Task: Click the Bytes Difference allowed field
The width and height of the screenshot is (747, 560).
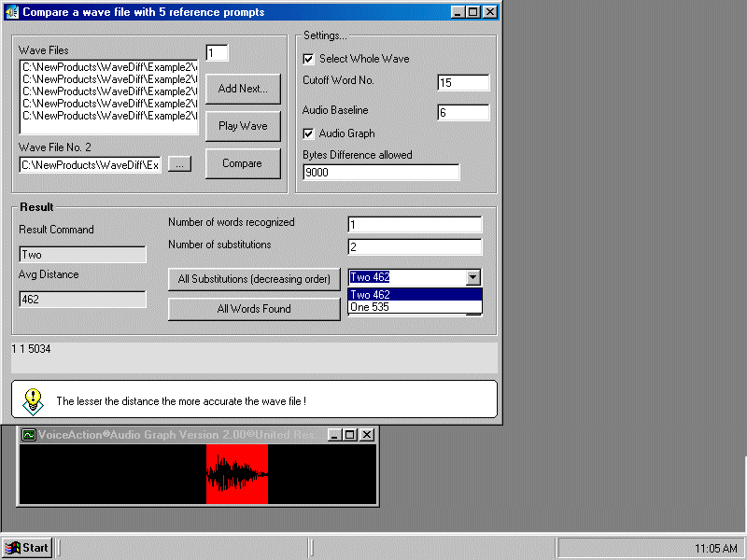Action: click(381, 173)
